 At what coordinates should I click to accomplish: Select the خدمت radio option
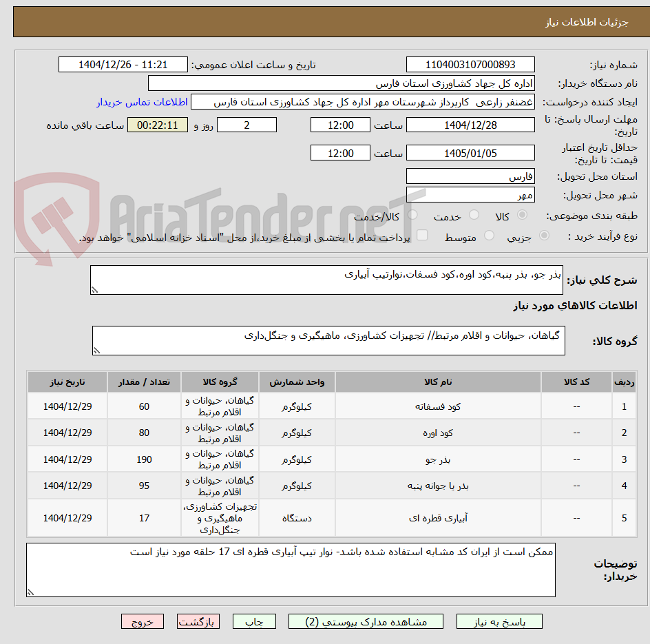pyautogui.click(x=474, y=215)
